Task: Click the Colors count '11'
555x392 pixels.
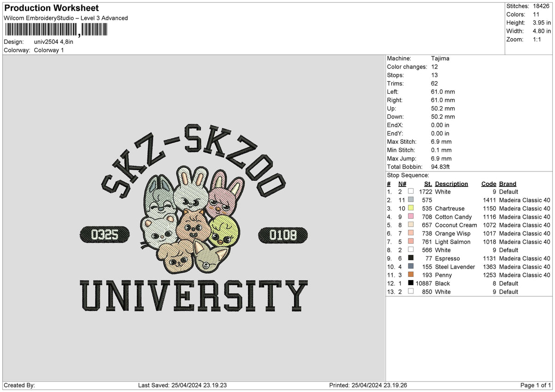Action: 536,14
